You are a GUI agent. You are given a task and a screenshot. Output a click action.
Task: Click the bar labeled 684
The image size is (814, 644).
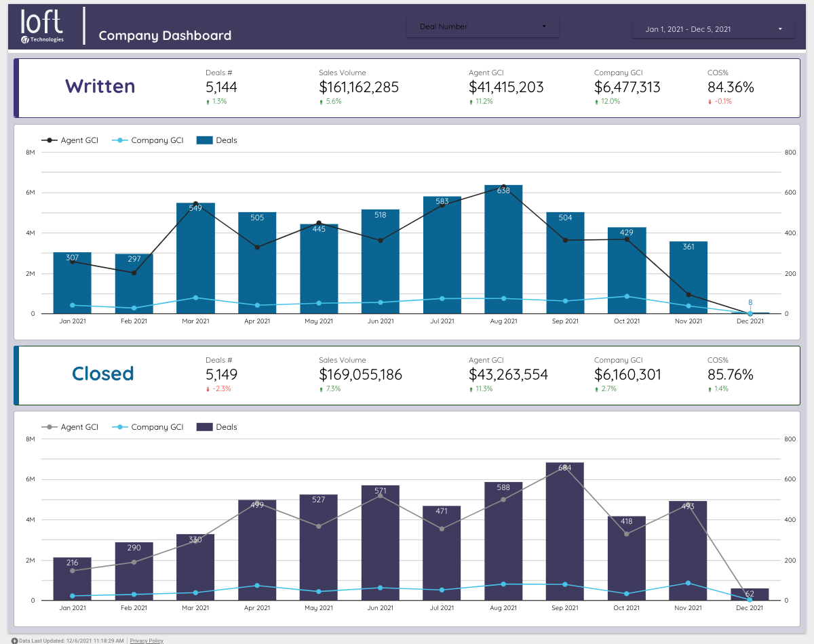pyautogui.click(x=565, y=531)
